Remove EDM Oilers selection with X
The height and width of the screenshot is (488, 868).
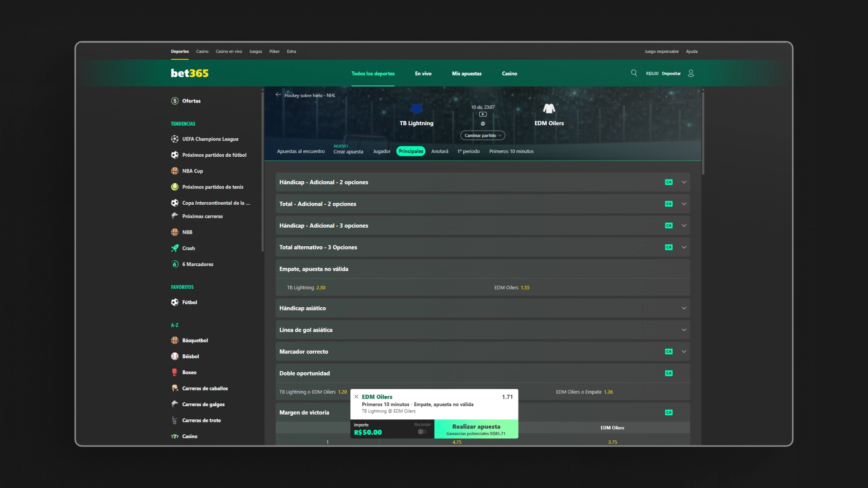356,397
